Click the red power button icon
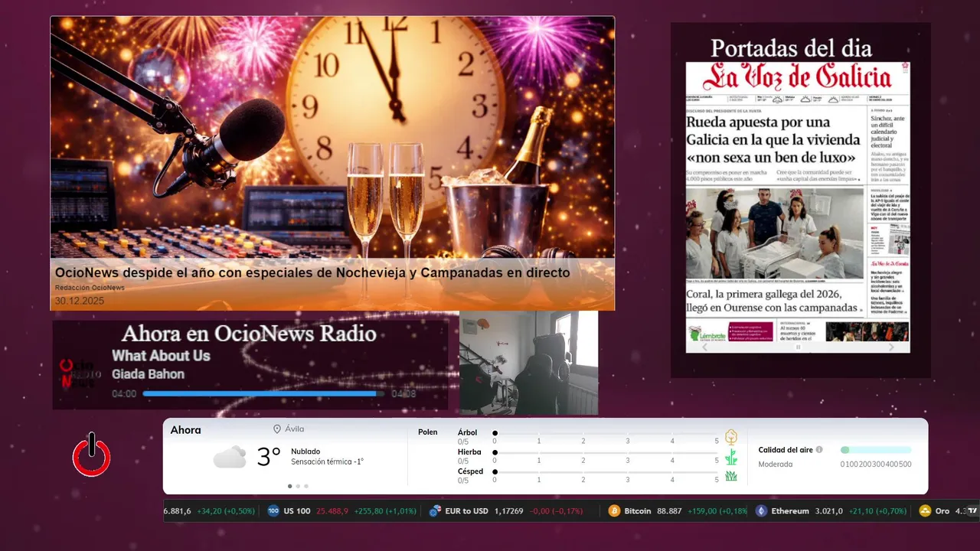 coord(92,455)
